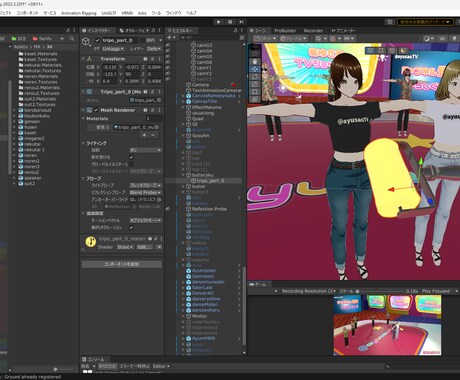The height and width of the screenshot is (380, 460).
Task: Toggle tripo_part_0 active checkbox
Action: click(x=97, y=40)
